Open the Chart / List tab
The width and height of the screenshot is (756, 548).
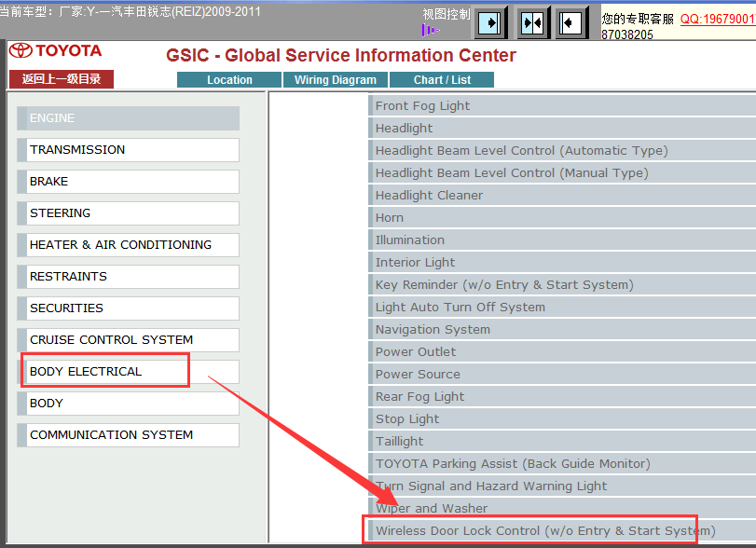(442, 80)
